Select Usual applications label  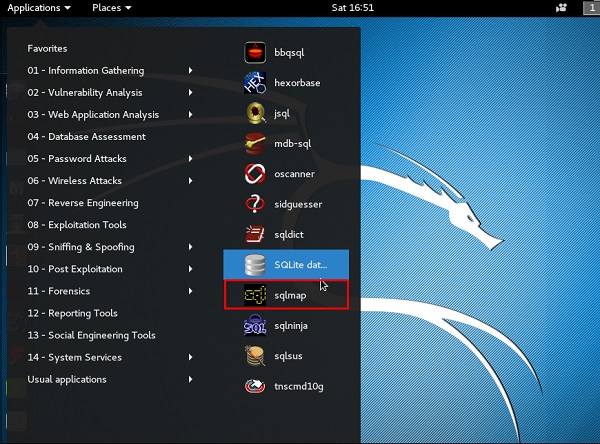[67, 379]
